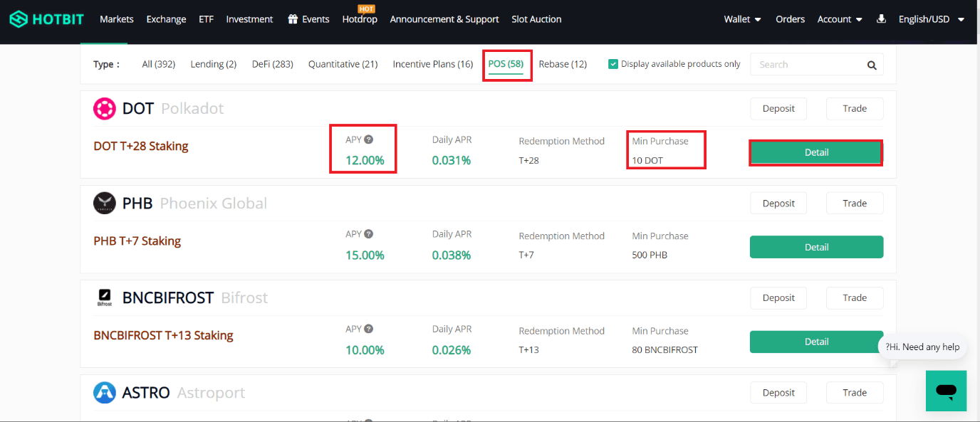This screenshot has height=422, width=980.
Task: Click the PHB T+7 Staking link
Action: pyautogui.click(x=137, y=241)
